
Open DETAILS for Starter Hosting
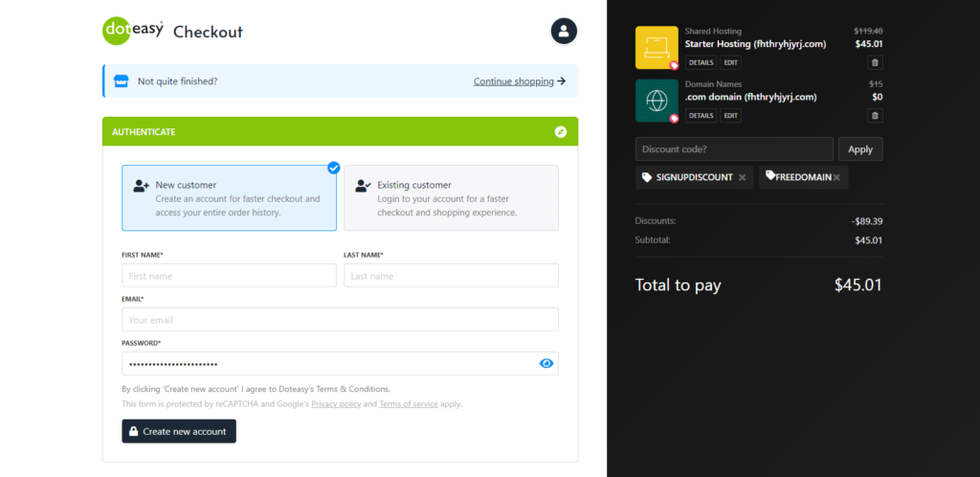click(702, 62)
